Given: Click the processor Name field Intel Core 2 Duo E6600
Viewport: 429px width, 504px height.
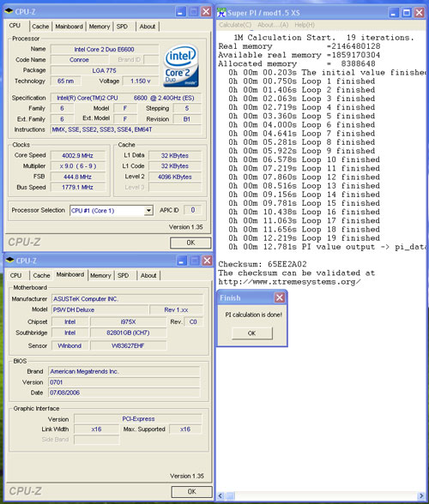Looking at the screenshot, I should (x=105, y=49).
